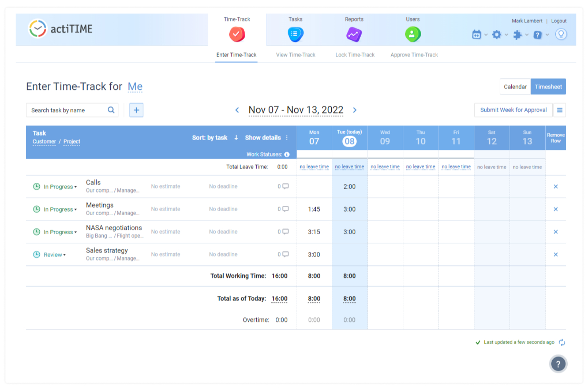Open the hamburger menu beside Submit Week
Viewport: 588px width, 392px height.
click(559, 110)
